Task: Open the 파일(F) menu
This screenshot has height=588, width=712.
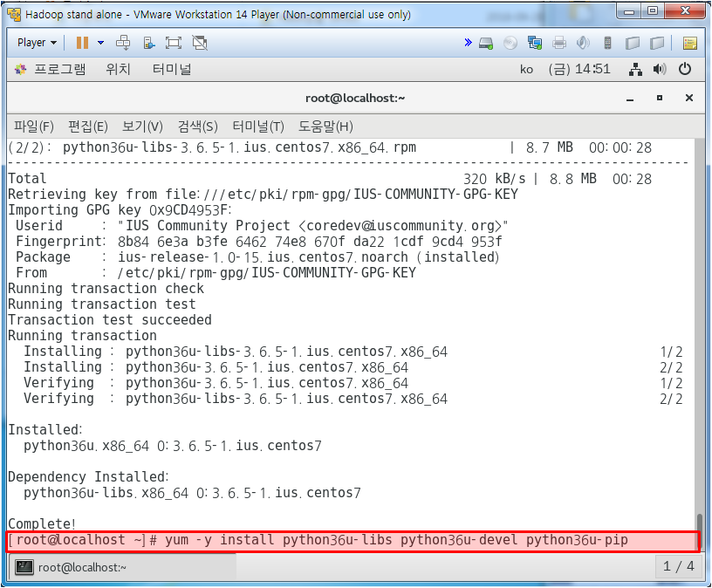Action: click(x=34, y=126)
